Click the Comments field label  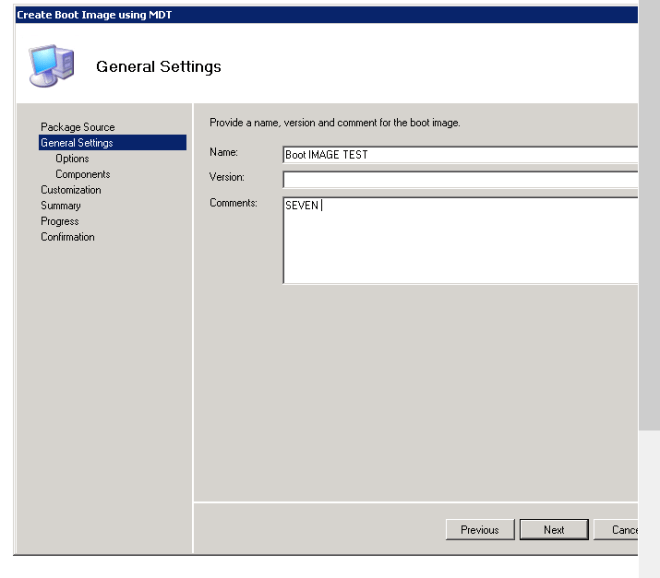[x=232, y=203]
